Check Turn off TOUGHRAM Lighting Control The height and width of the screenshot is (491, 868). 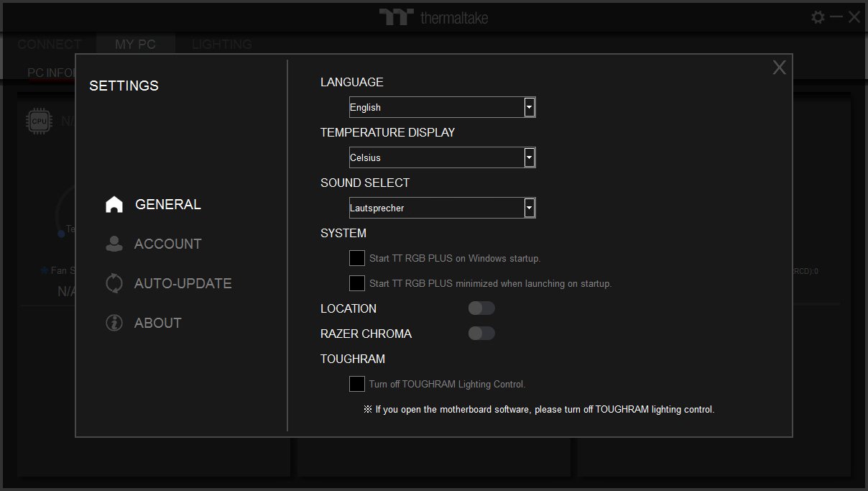[357, 384]
